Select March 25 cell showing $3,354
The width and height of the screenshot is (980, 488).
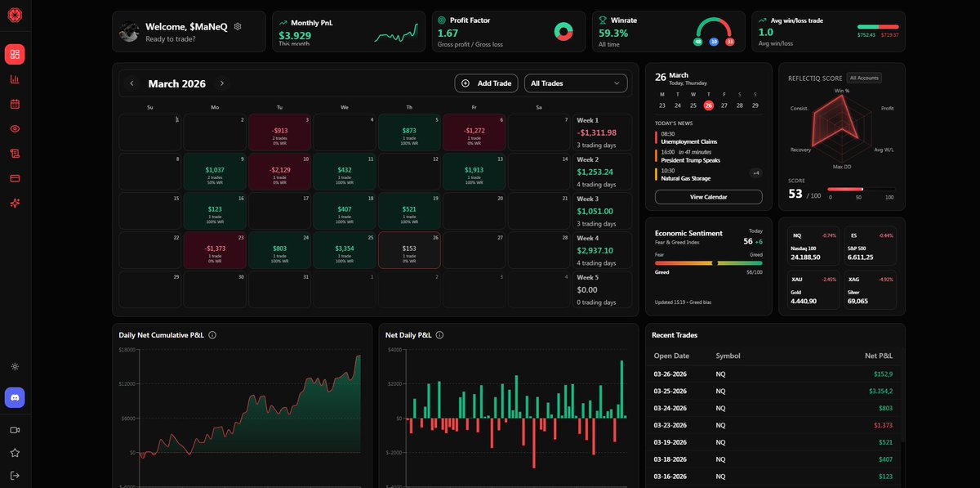[x=344, y=250]
